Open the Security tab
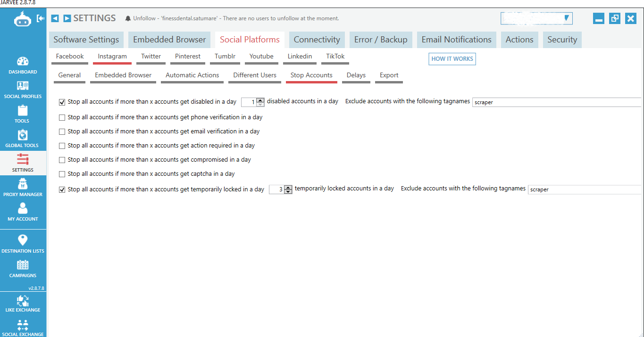The width and height of the screenshot is (644, 337). 562,40
